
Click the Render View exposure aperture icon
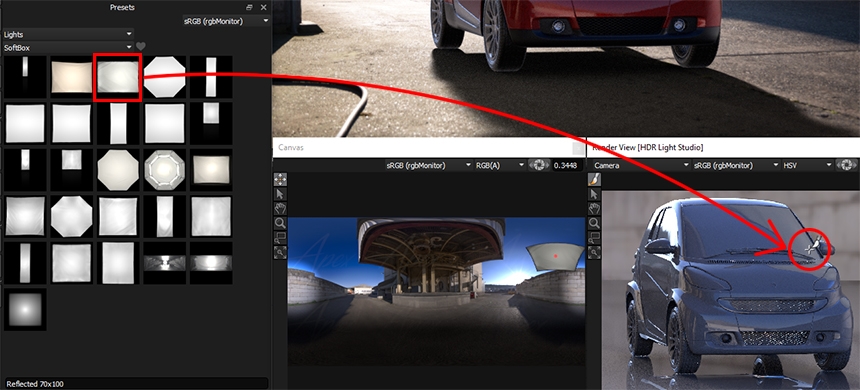[x=847, y=165]
